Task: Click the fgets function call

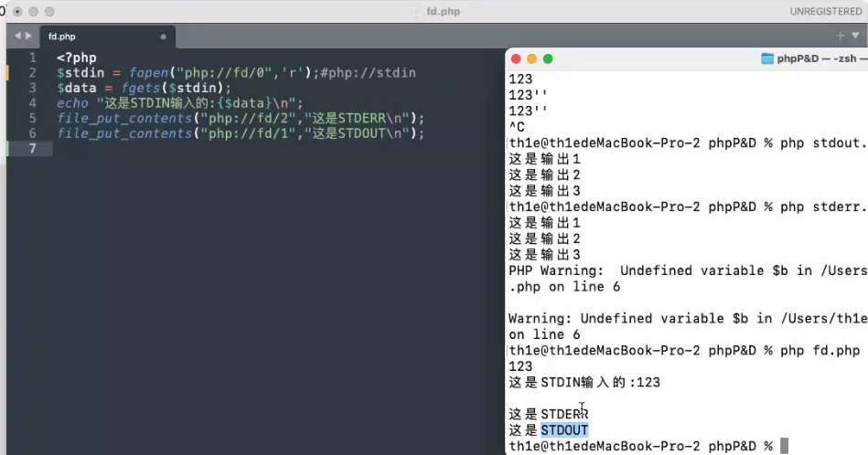Action: click(141, 88)
